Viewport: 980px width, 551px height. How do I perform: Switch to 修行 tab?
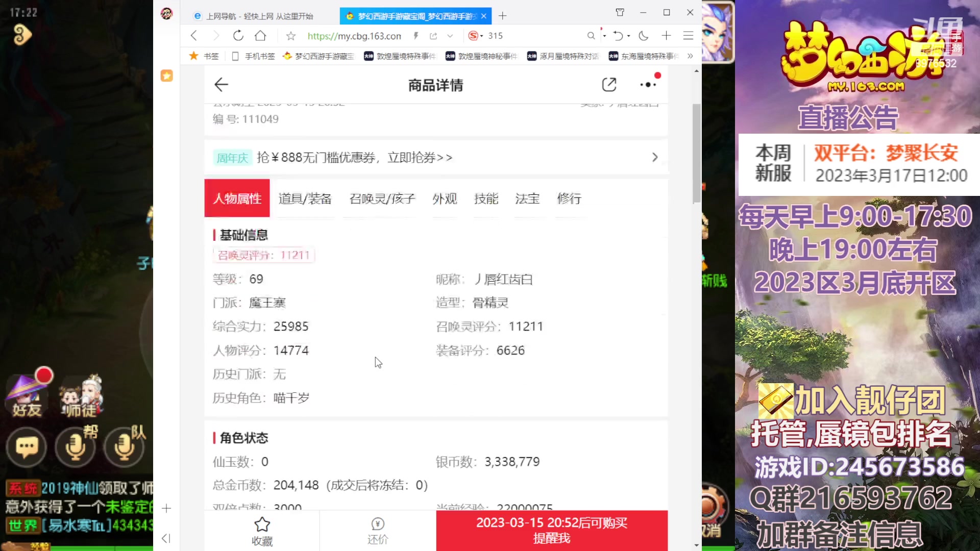tap(569, 198)
